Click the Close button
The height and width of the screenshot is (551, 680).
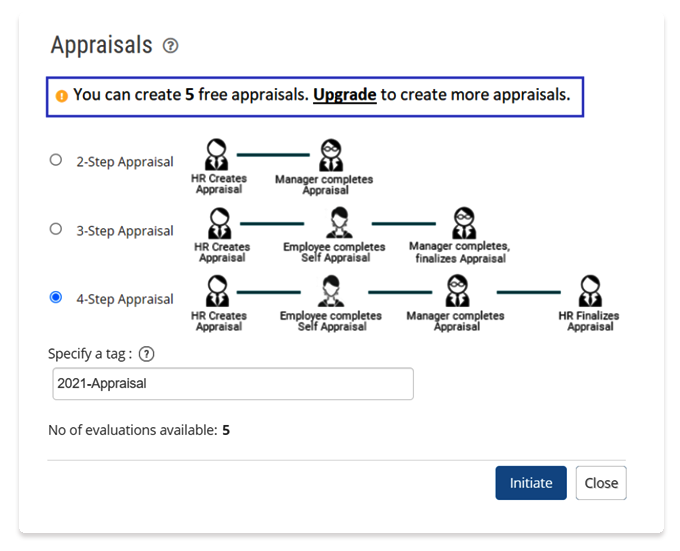click(x=601, y=483)
